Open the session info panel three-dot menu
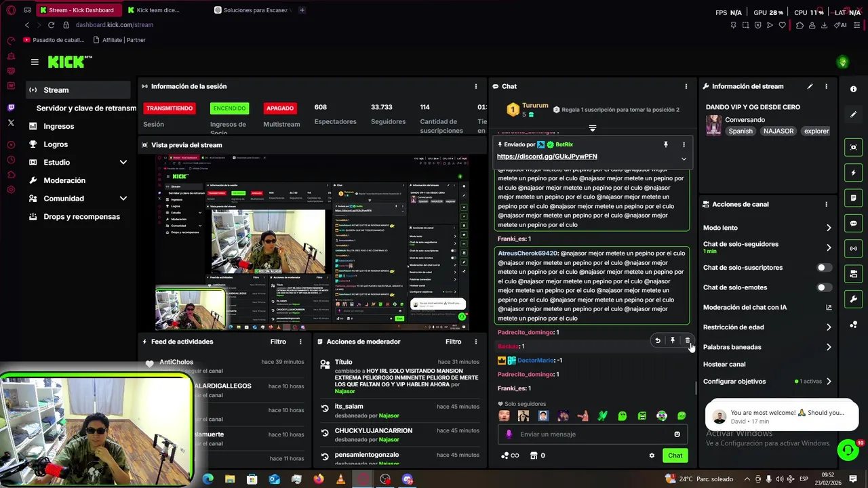Image resolution: width=868 pixels, height=488 pixels. point(475,86)
